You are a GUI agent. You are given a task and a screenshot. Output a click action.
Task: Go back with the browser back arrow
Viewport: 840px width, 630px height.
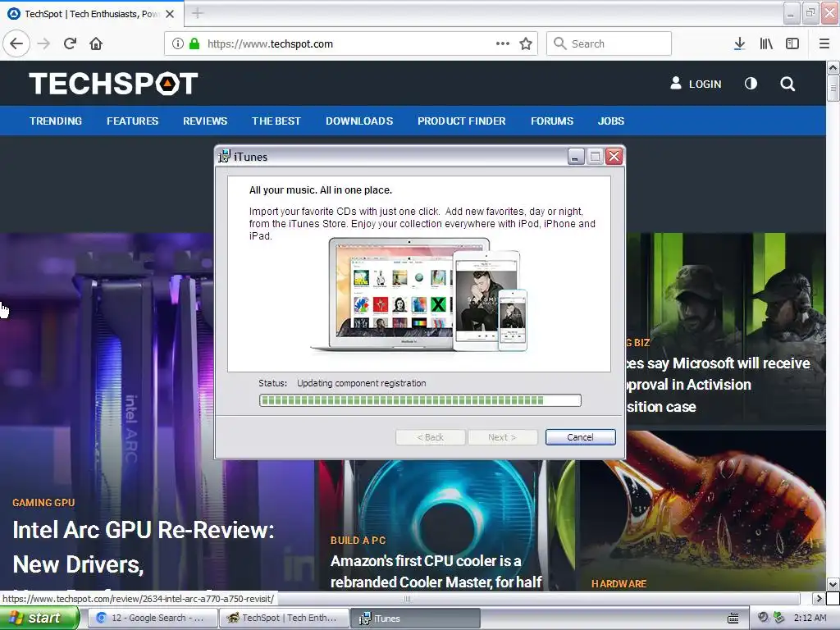click(16, 43)
